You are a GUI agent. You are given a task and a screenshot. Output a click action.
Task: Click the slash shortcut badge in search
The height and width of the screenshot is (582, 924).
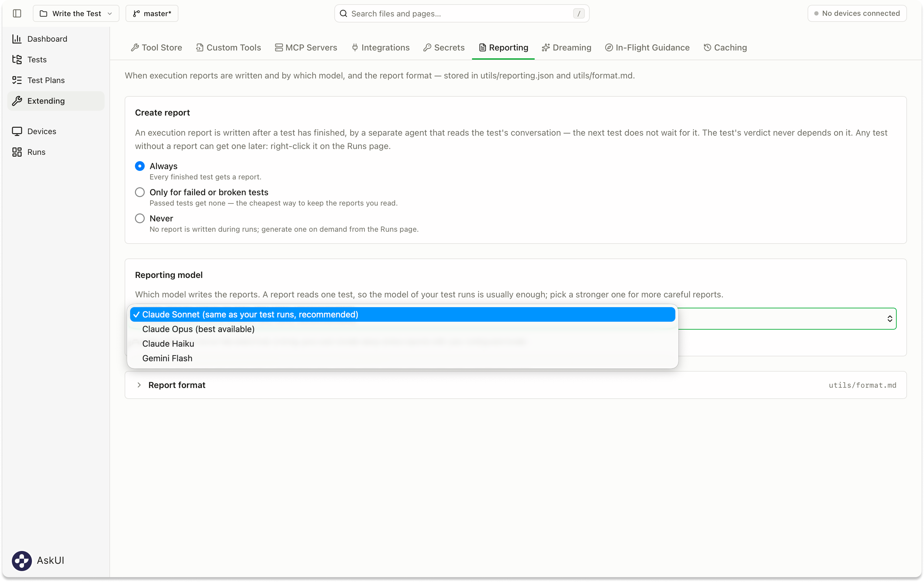(579, 13)
